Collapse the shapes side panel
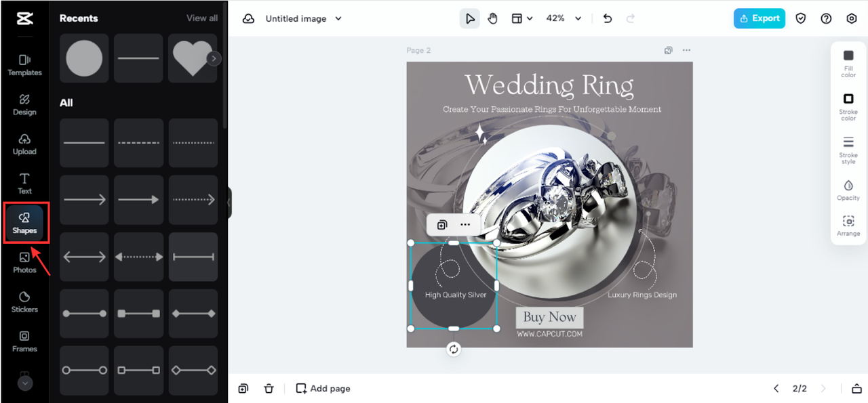 tap(229, 202)
